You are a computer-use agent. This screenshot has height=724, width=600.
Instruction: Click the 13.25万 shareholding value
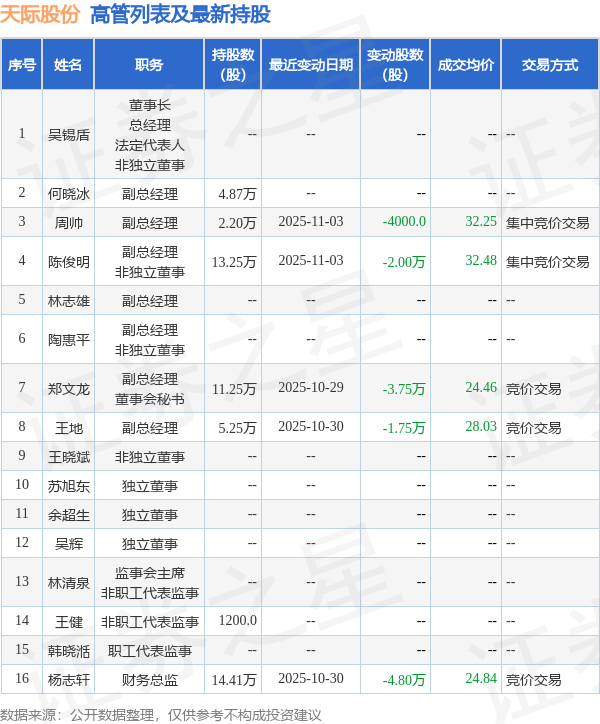234,262
